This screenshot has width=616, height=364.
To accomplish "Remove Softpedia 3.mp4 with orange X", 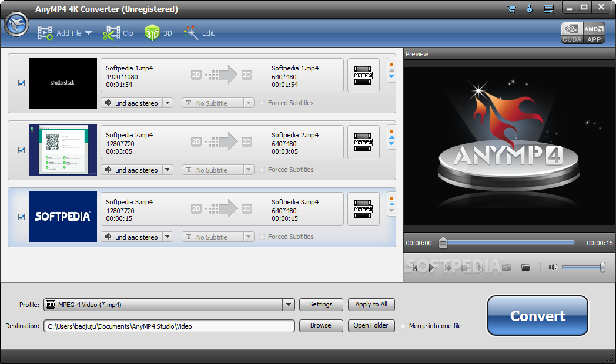I will click(391, 198).
